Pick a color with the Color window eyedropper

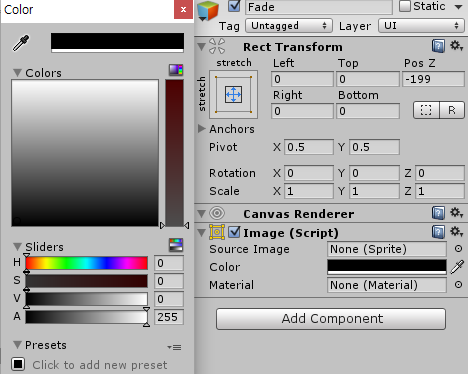21,43
